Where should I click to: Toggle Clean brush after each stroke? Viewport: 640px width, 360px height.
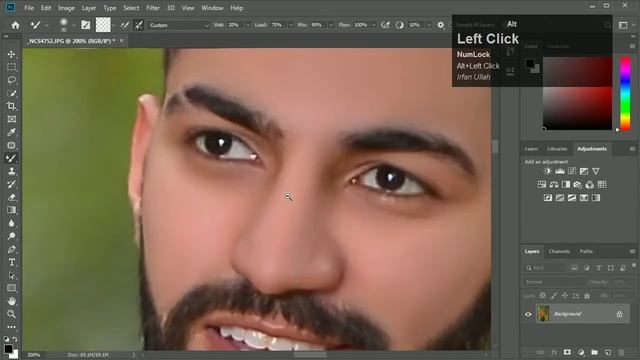pyautogui.click(x=139, y=25)
